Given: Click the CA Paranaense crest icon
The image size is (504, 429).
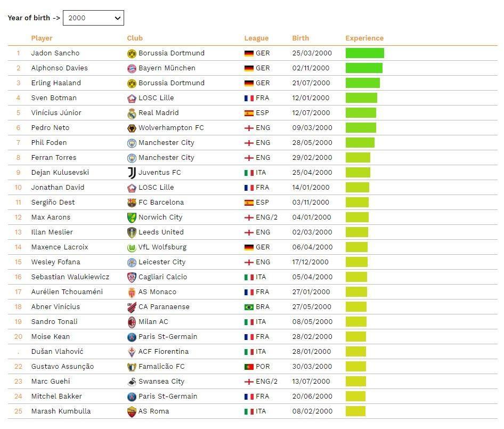Looking at the screenshot, I should coord(132,307).
